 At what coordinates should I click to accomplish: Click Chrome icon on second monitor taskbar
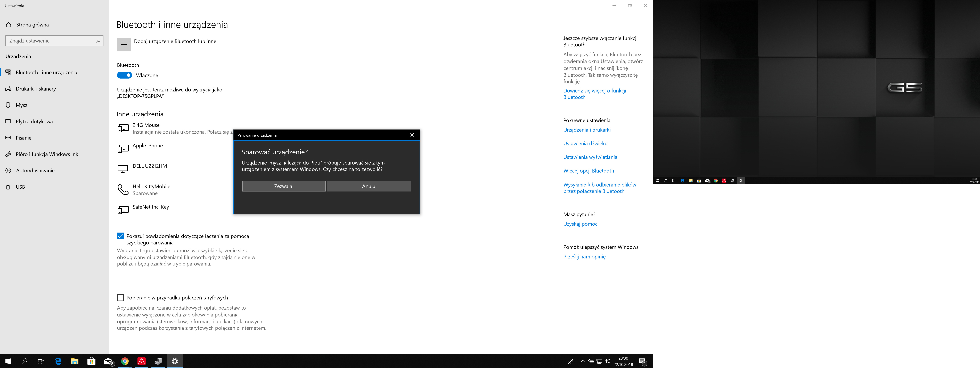[716, 181]
